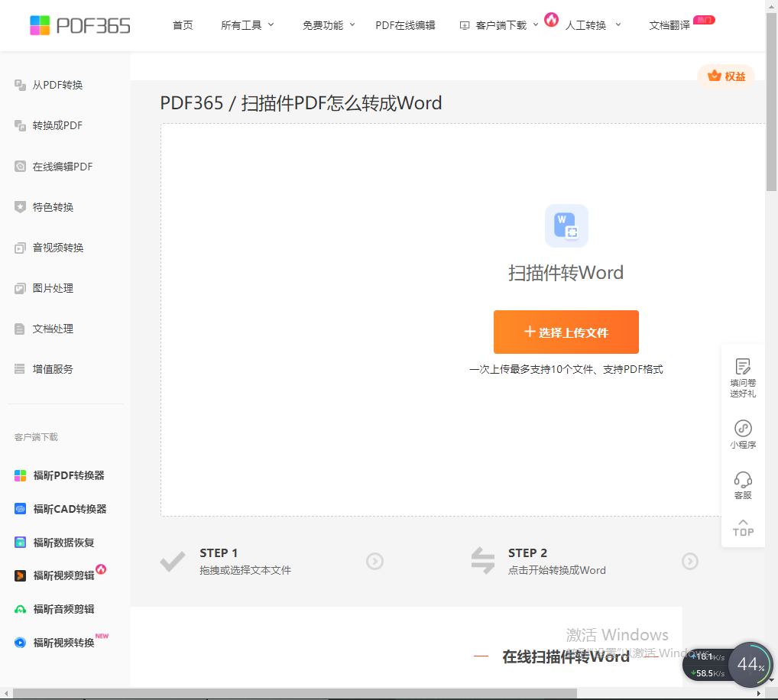Viewport: 778px width, 700px height.
Task: Open the 音视频转换 sidebar icon
Action: (20, 248)
